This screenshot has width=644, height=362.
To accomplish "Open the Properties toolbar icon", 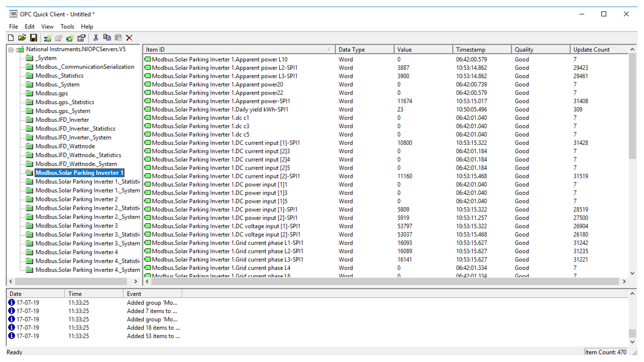I will [x=81, y=38].
